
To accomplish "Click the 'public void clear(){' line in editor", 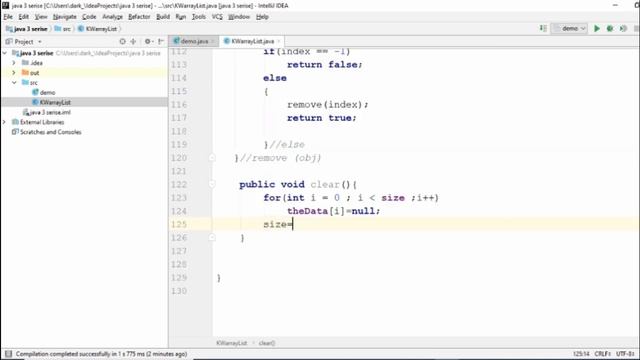I will [x=298, y=184].
